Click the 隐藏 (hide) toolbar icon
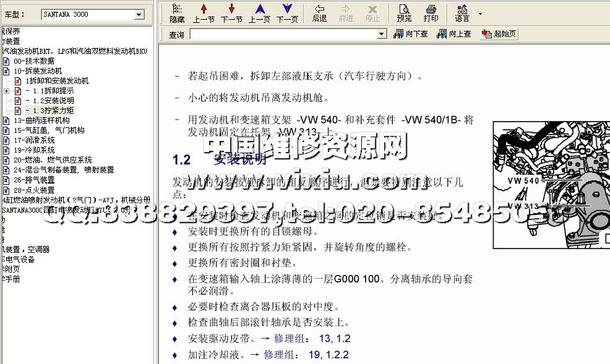The height and width of the screenshot is (364, 610). (177, 12)
